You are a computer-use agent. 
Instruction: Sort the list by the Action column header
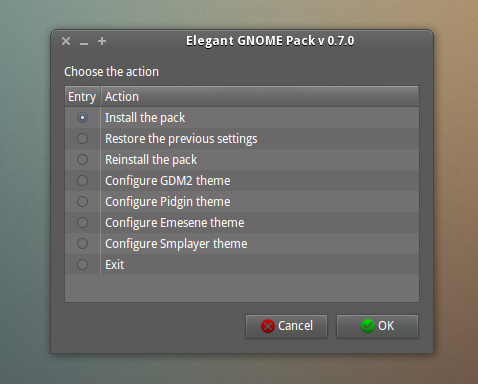click(x=260, y=97)
